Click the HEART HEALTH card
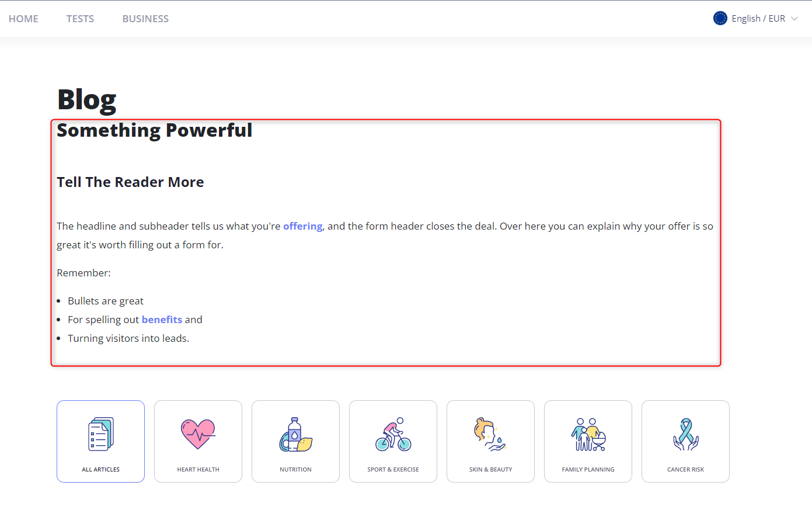This screenshot has width=812, height=506. [198, 441]
